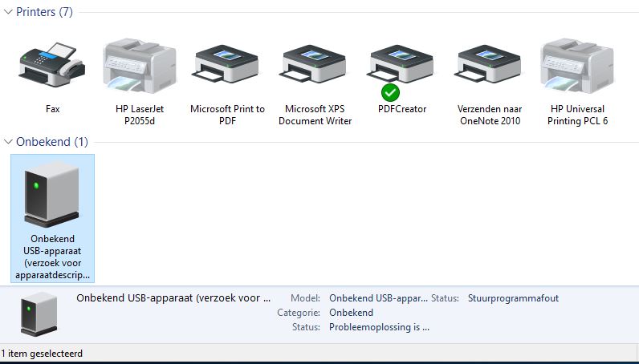Click the Printers (7) group header

tap(44, 12)
